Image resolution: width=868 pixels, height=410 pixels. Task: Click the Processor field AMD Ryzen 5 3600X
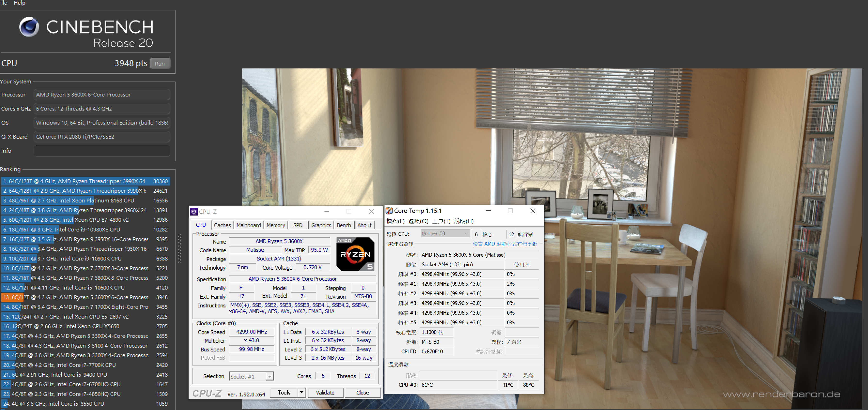tap(101, 95)
